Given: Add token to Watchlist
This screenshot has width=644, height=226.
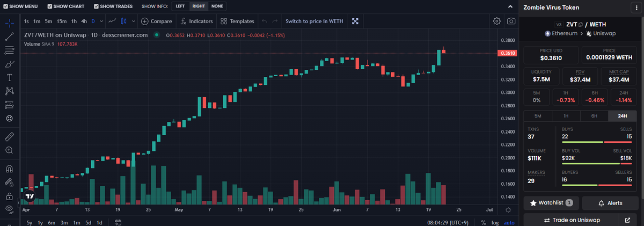Looking at the screenshot, I should coord(551,203).
